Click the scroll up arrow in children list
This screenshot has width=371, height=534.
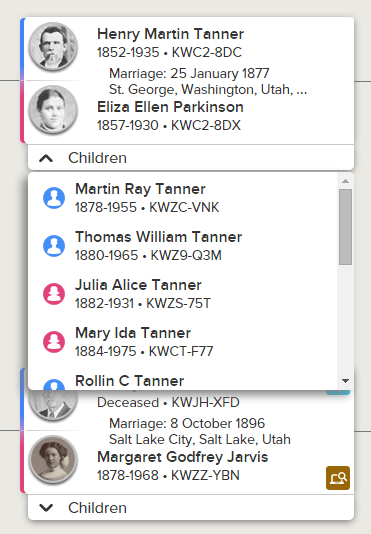[345, 181]
